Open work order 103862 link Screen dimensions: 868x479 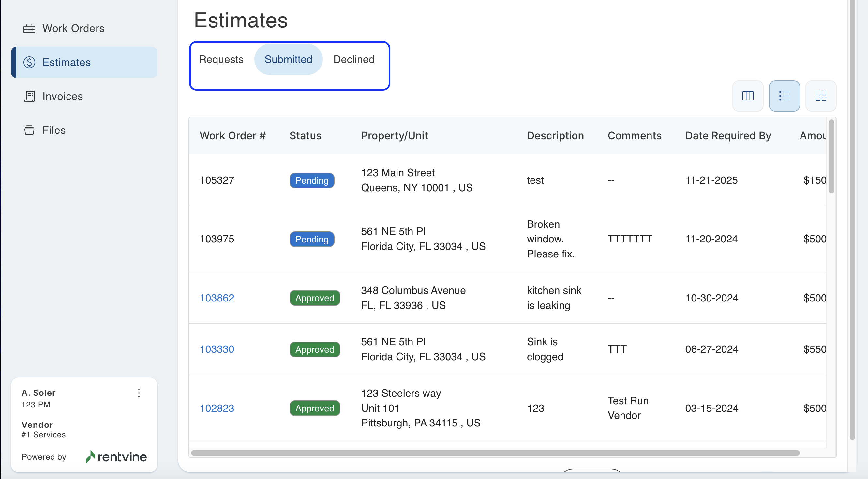(x=217, y=298)
